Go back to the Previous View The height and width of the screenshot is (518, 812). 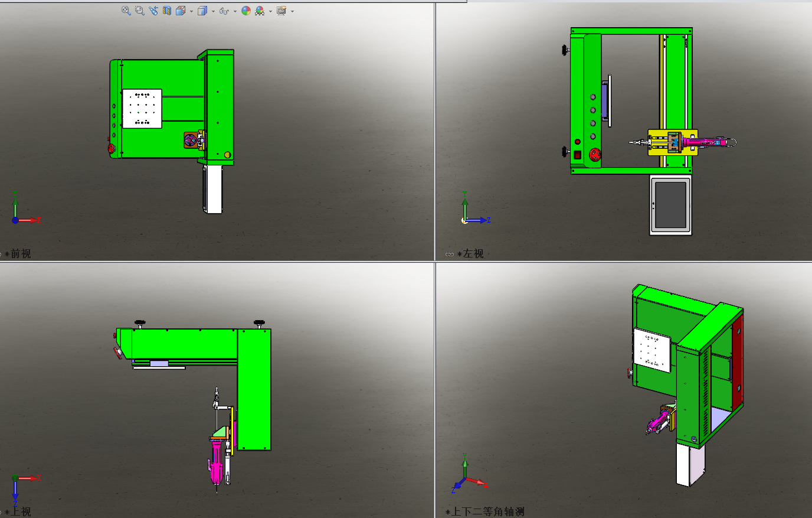click(x=153, y=11)
